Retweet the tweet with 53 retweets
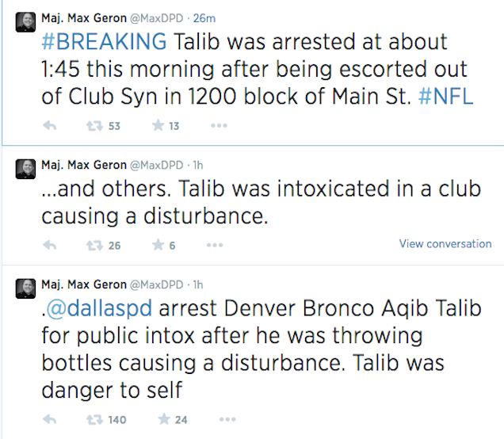 (94, 126)
